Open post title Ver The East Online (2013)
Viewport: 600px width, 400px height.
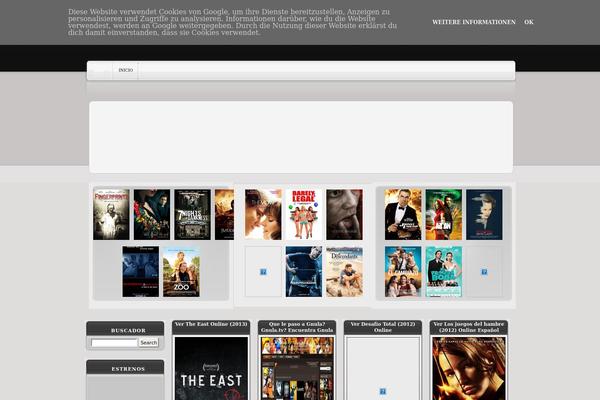pyautogui.click(x=211, y=324)
